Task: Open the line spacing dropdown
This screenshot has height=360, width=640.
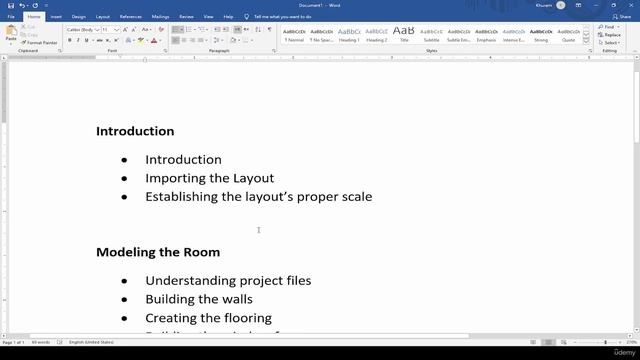Action: (x=222, y=40)
